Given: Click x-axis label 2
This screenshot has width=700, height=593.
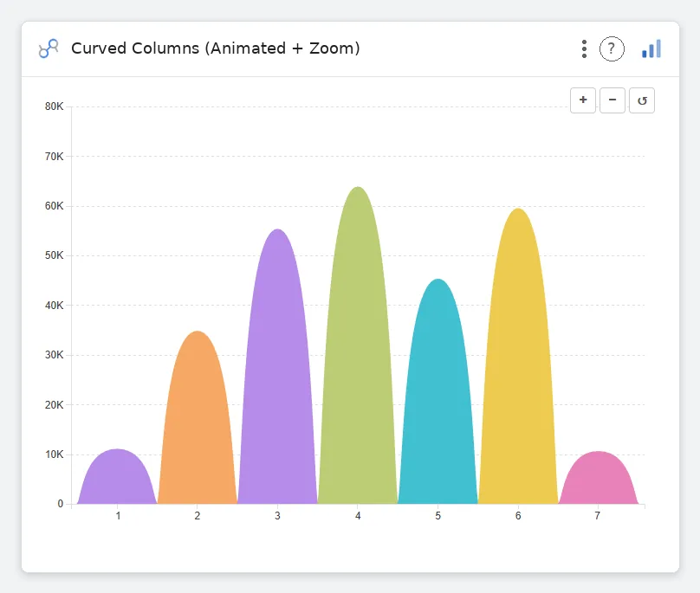Looking at the screenshot, I should tap(198, 516).
